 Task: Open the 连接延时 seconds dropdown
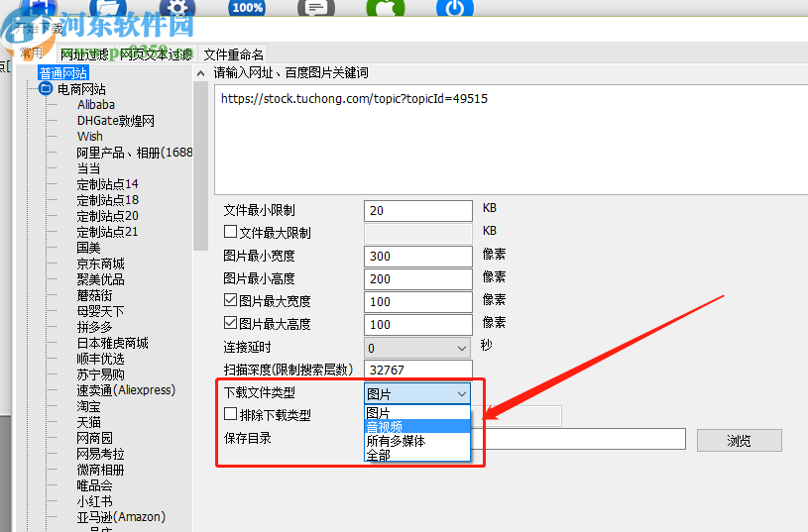[417, 348]
